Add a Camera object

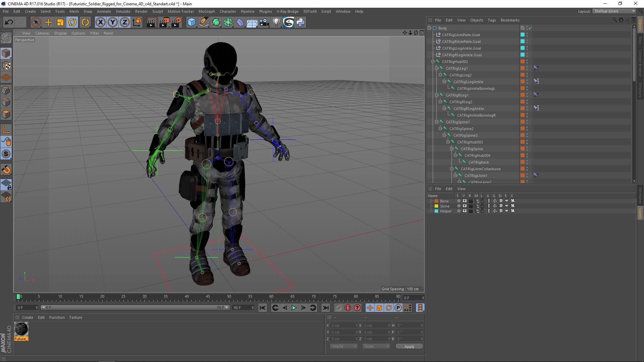click(x=264, y=22)
